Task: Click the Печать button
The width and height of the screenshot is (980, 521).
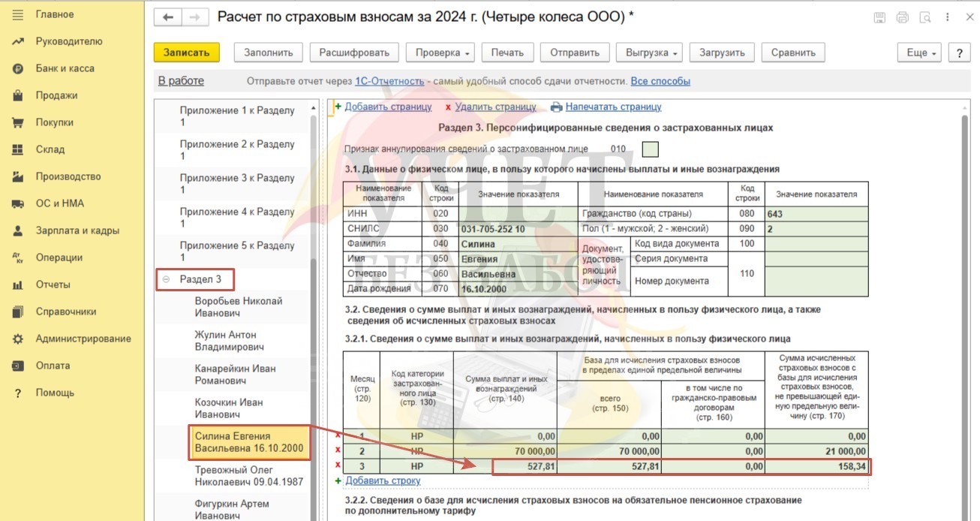Action: coord(507,53)
